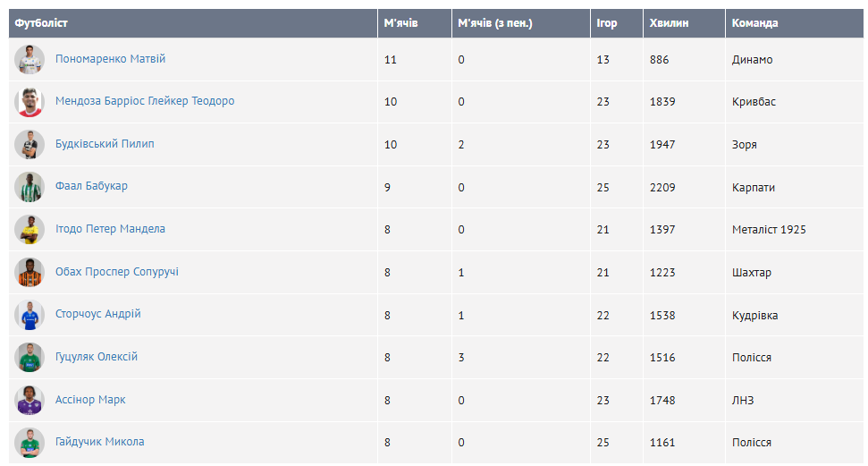
Task: Click Мендоза Барріос's player photo
Action: [29, 102]
